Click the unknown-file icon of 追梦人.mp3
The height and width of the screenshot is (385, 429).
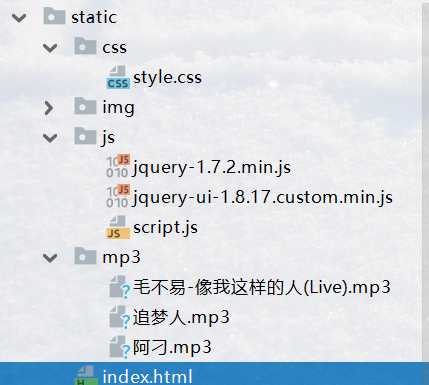119,317
